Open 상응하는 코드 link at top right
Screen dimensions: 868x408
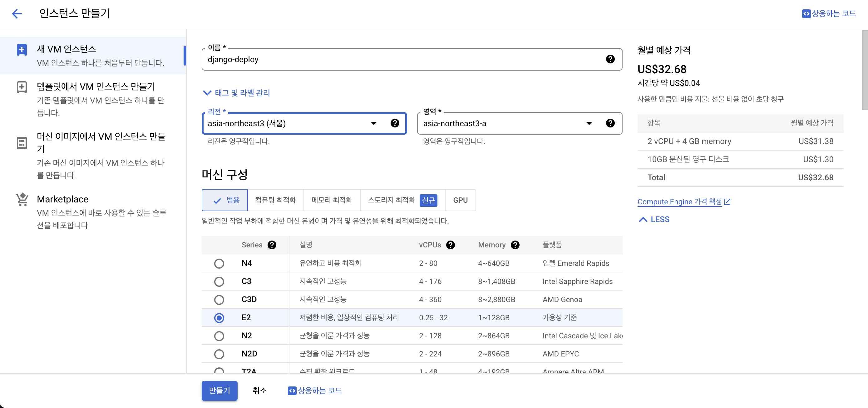click(x=829, y=13)
